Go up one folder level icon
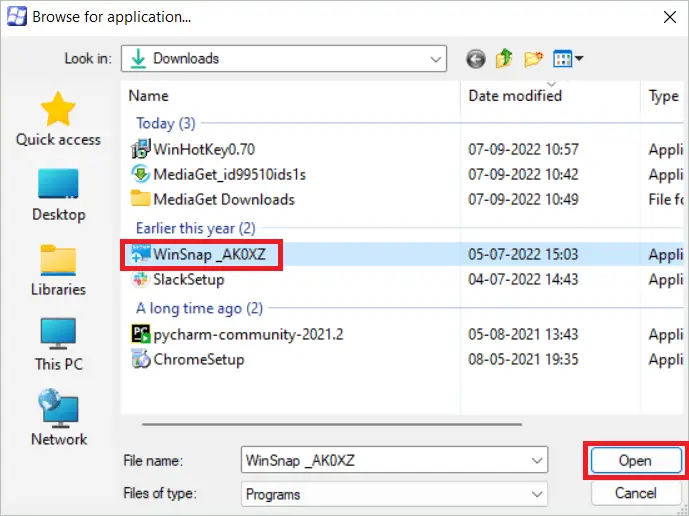 [504, 58]
